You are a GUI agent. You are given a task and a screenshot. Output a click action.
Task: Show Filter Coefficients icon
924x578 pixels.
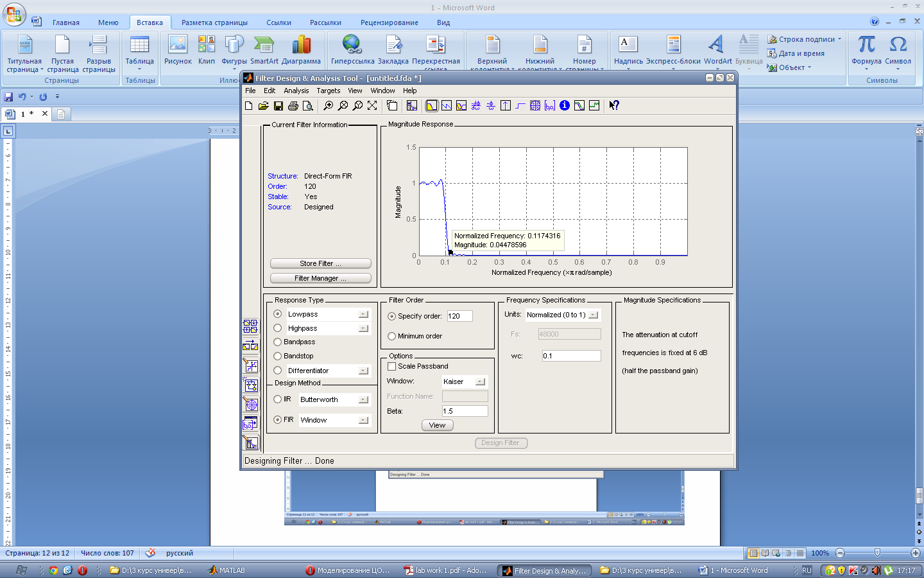(x=550, y=106)
